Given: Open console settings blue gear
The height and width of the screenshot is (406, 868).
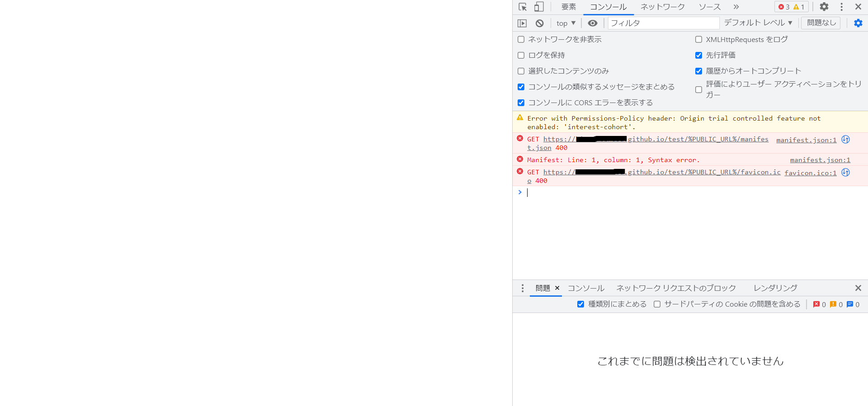Looking at the screenshot, I should point(858,23).
